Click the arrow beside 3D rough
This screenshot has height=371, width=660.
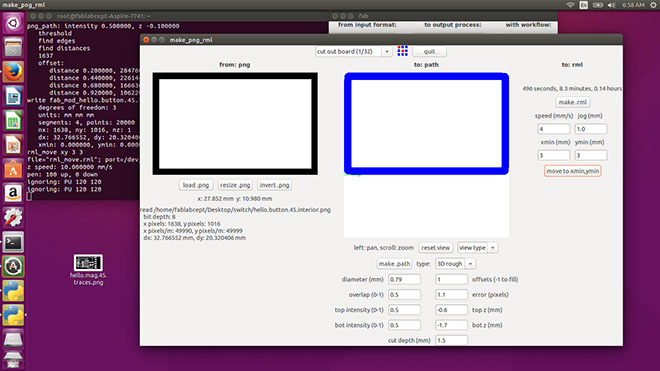470,264
